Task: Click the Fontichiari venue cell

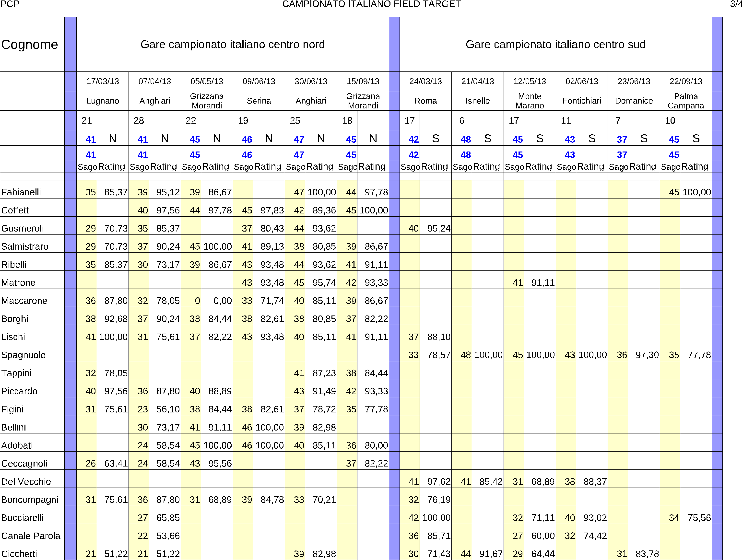Action: (581, 101)
